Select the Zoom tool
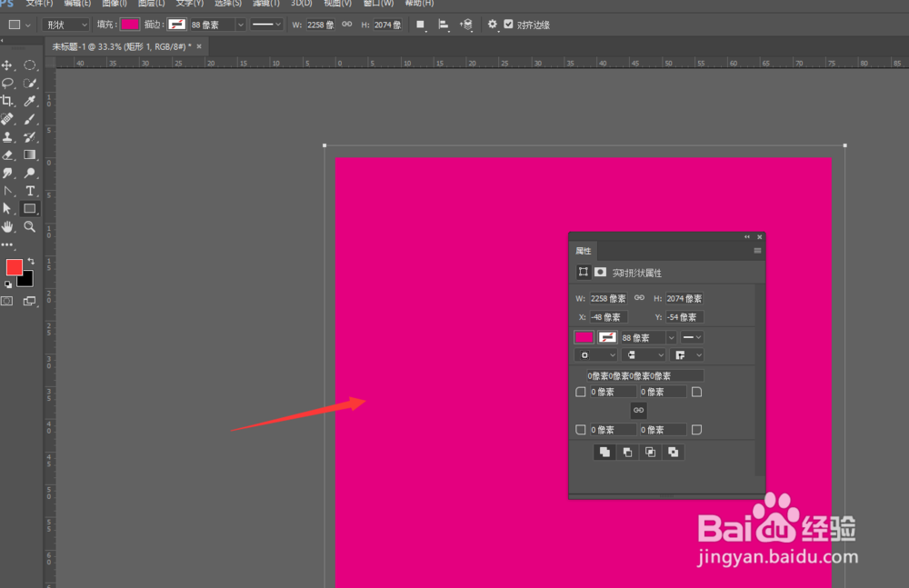The width and height of the screenshot is (909, 588). (30, 226)
